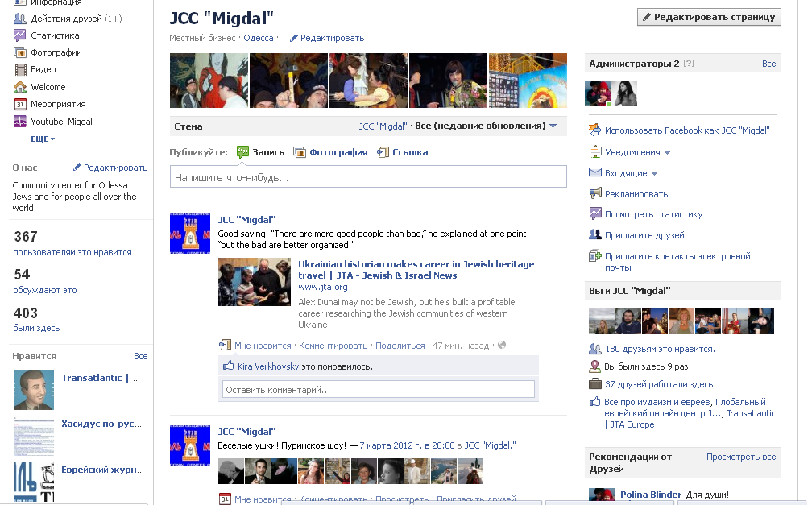
Task: Click the check-in pin icon by Вы были здесь
Action: [x=595, y=366]
